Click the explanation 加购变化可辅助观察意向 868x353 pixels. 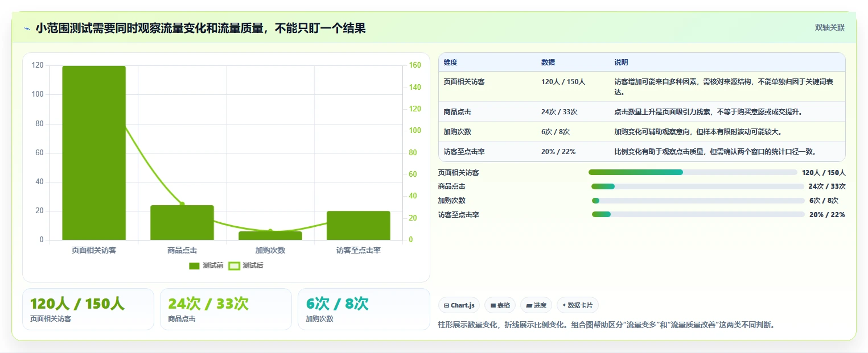pyautogui.click(x=698, y=132)
